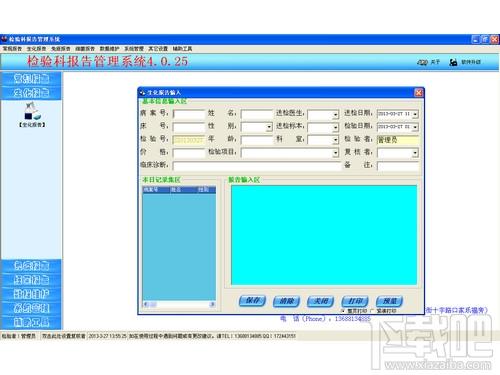Click the 姓名 name input field
Screen dimensions: 500x375
tap(257, 114)
